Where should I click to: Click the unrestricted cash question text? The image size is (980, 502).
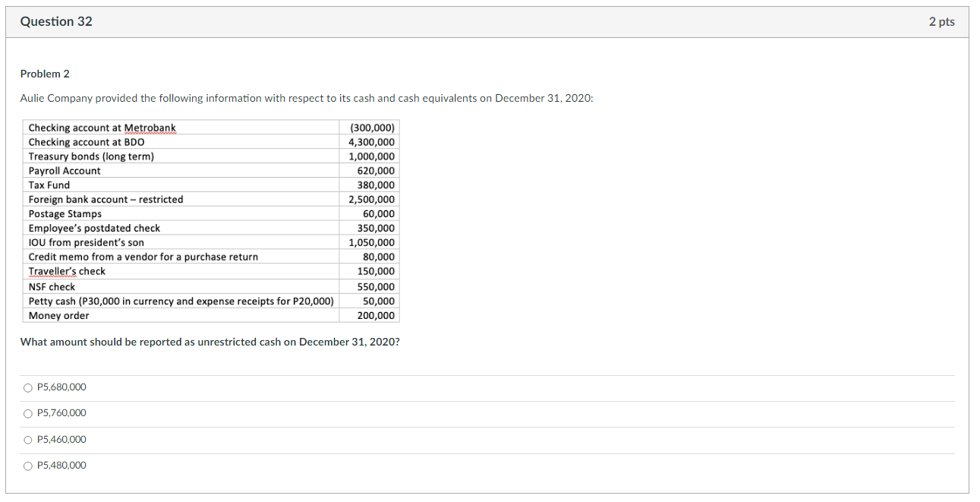210,341
